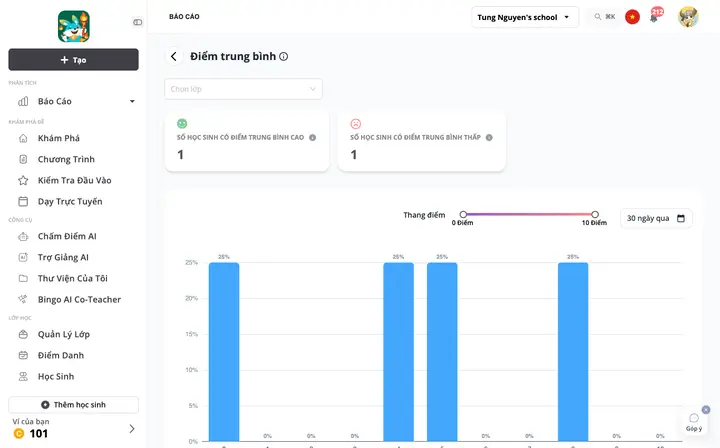Image resolution: width=720 pixels, height=448 pixels.
Task: Click Quản Lý Lớp icon
Action: click(x=23, y=334)
